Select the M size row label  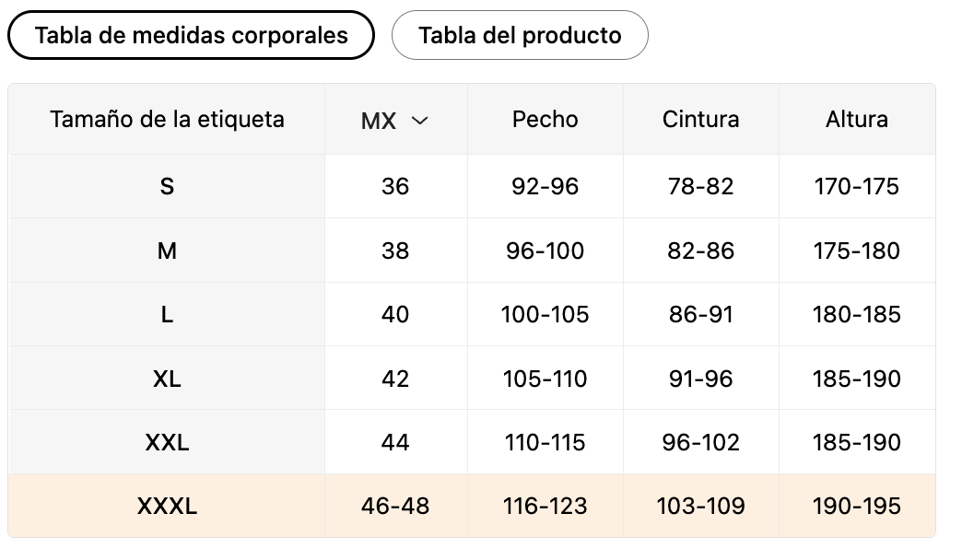tap(167, 251)
